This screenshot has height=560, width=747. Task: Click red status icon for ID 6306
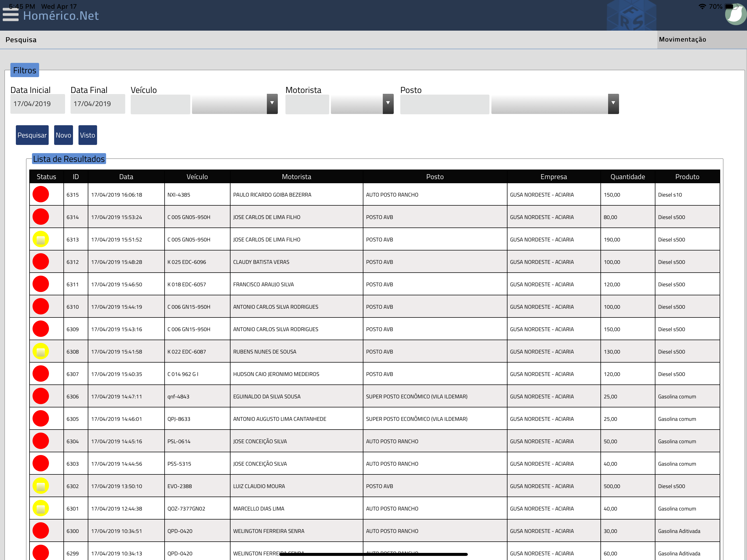(41, 396)
